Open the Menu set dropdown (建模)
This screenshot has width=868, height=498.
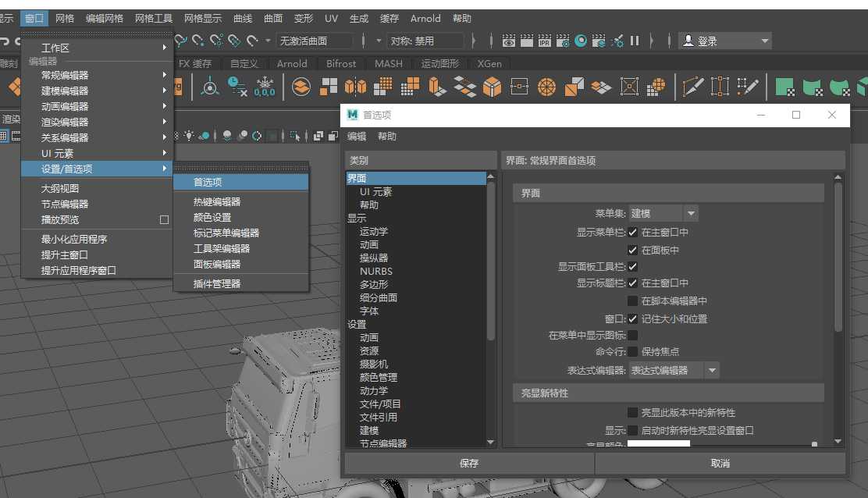(663, 213)
